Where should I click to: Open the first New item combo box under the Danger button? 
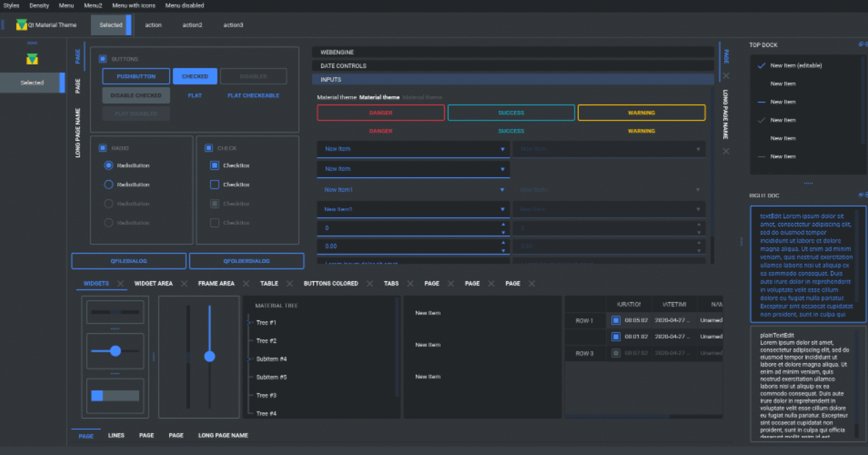click(413, 149)
